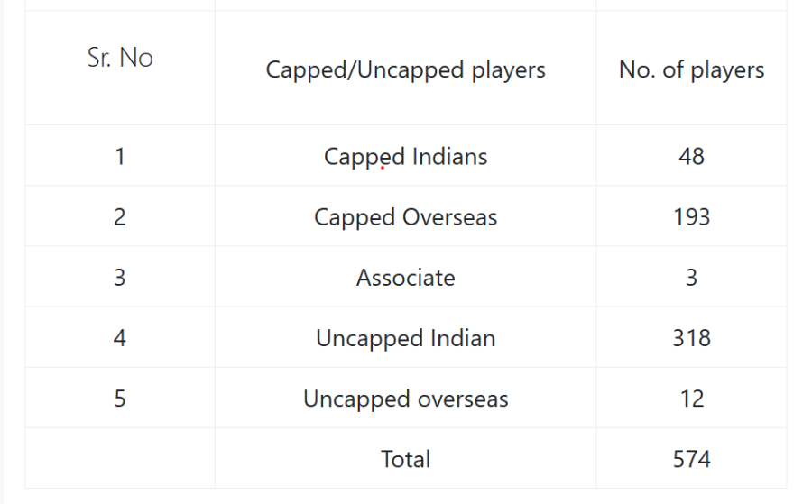Image resolution: width=812 pixels, height=504 pixels.
Task: Select serial number 1 cell
Action: 120,155
